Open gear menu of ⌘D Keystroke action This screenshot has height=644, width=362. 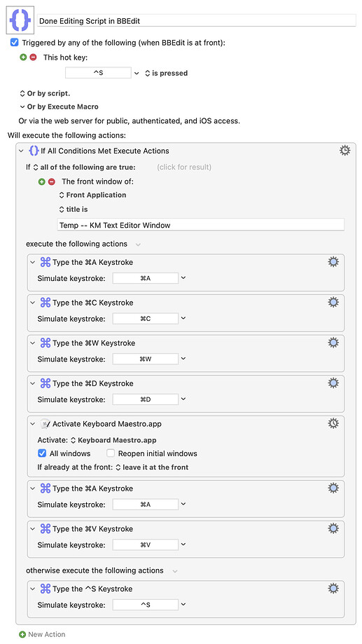click(333, 383)
